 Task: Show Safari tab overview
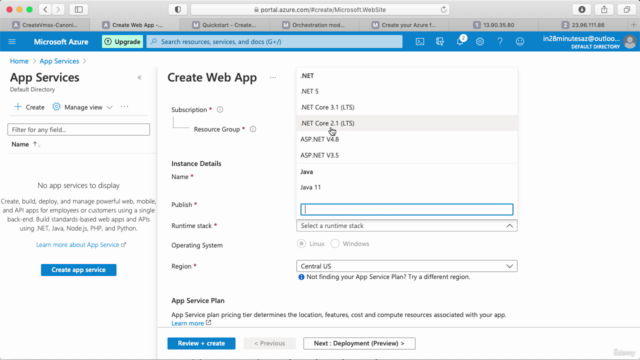627,9
